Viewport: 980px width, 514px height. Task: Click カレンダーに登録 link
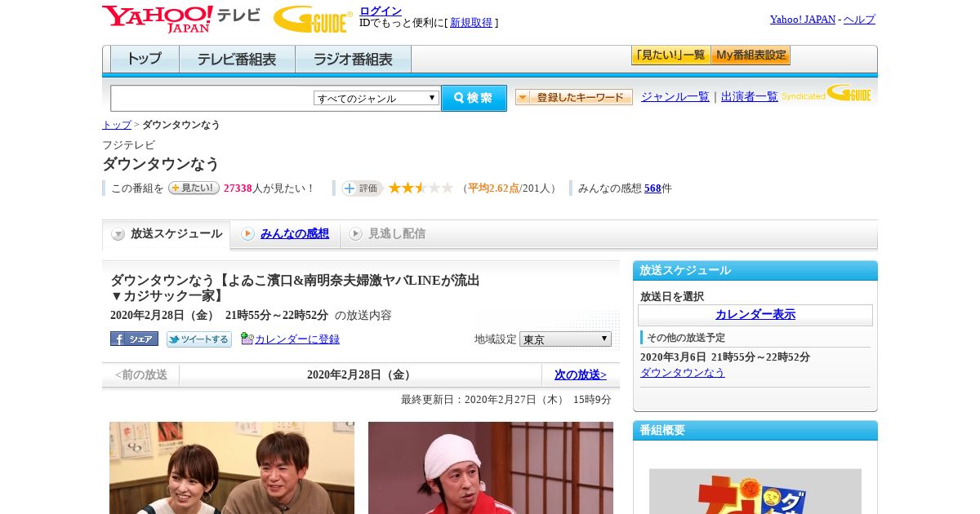tap(297, 339)
